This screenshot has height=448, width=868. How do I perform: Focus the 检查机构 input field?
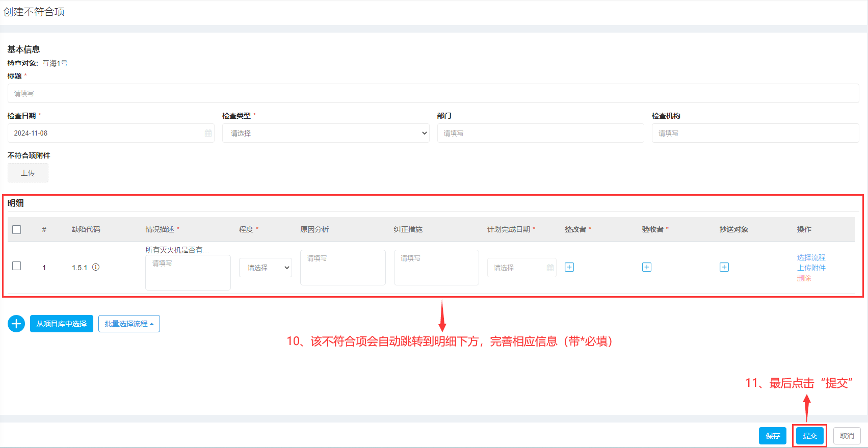(755, 133)
